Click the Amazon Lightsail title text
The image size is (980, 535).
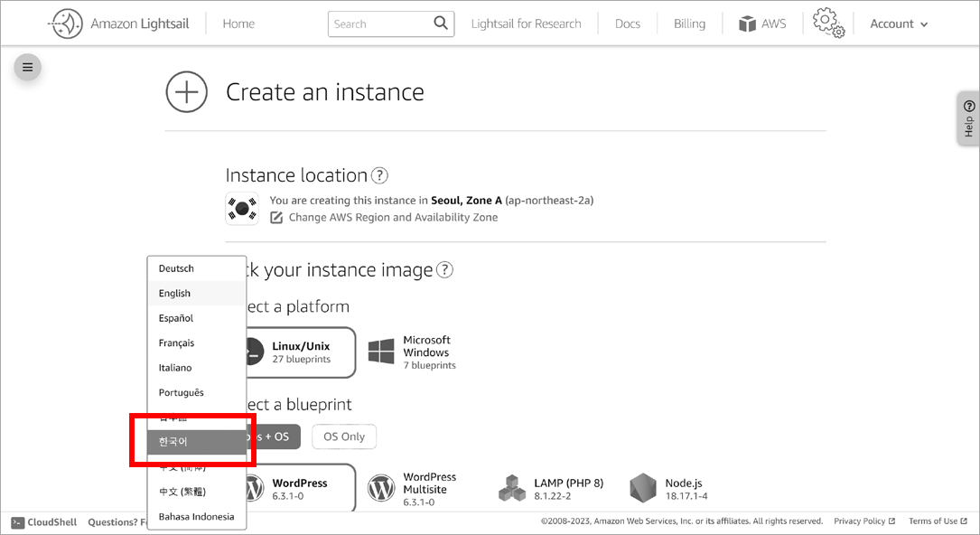tap(140, 23)
